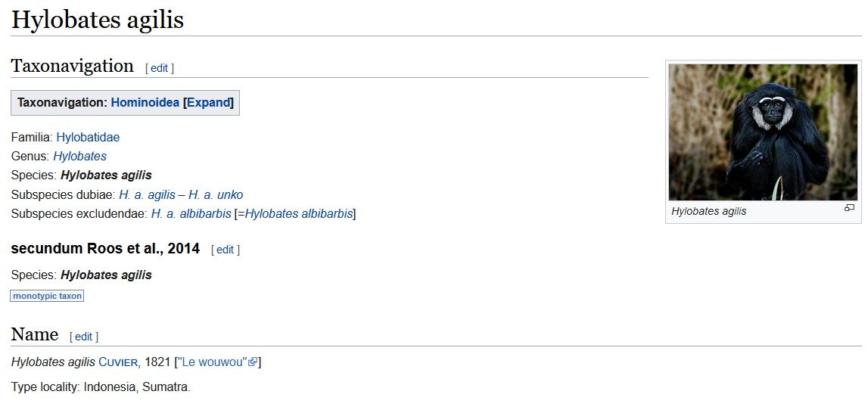This screenshot has height=413, width=868.
Task: Click the Hylobates agilis page title
Action: tap(98, 20)
